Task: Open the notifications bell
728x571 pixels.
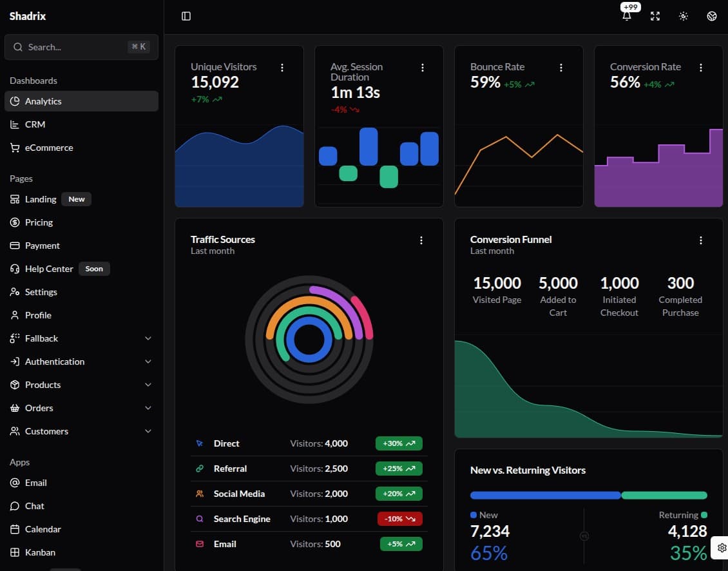Action: pos(627,16)
